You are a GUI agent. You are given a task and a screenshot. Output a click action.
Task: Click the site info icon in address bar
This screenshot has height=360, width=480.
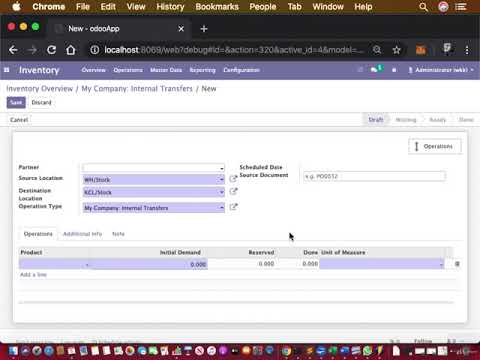(x=95, y=50)
